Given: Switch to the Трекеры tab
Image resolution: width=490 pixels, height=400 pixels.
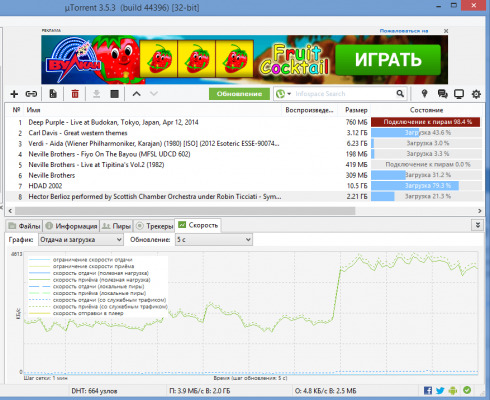Looking at the screenshot, I should (155, 226).
